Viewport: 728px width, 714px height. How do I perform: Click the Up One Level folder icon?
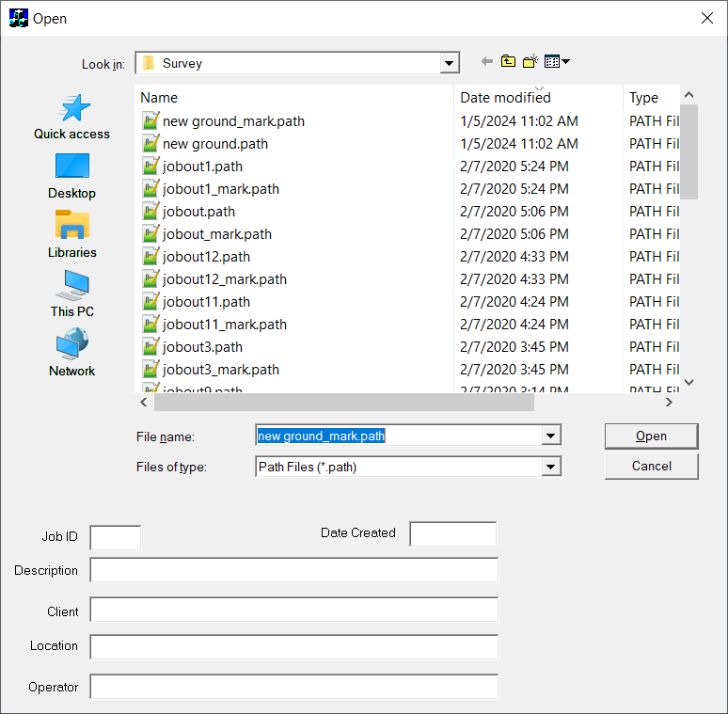[508, 62]
